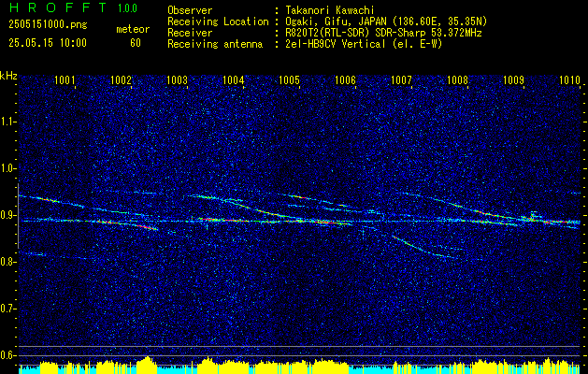Click the HROFFT title text
This screenshot has height=374, width=588.
58,7
